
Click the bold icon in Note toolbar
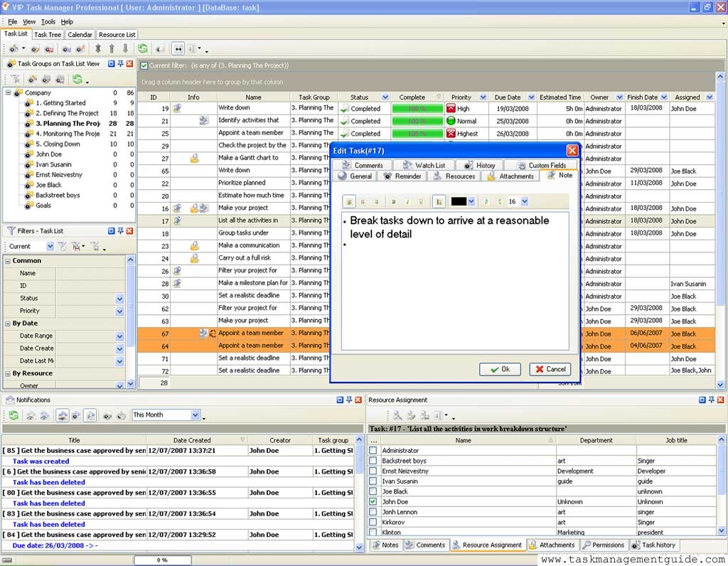click(394, 201)
